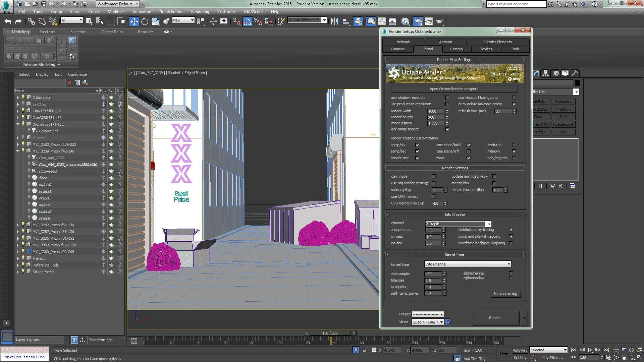This screenshot has height=362, width=644.
Task: Open Render Setup teapot icon
Action: [x=418, y=21]
